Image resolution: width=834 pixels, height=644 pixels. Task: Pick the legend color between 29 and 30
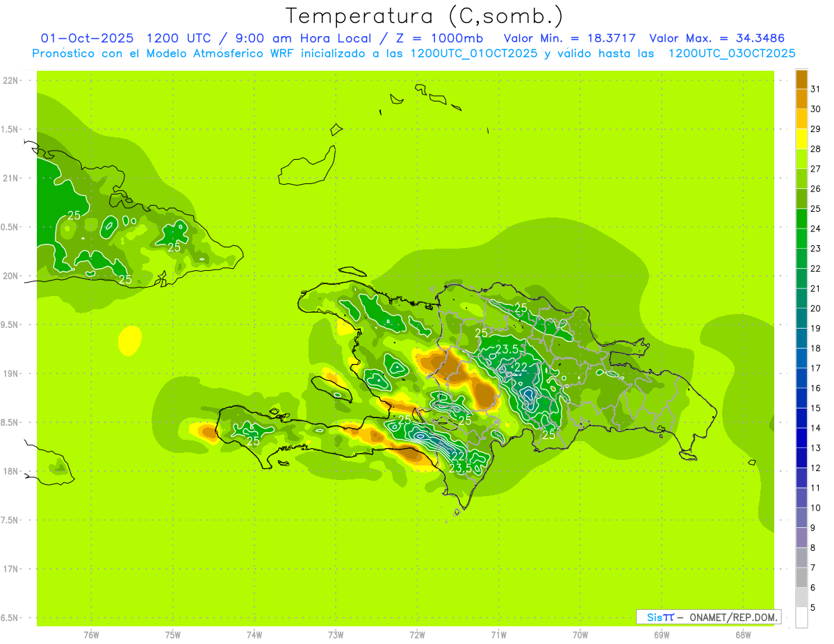coord(801,119)
